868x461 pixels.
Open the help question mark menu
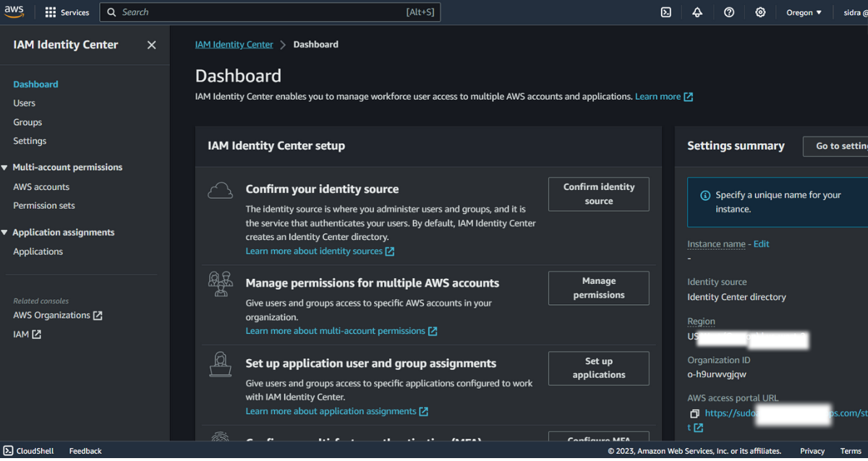point(729,12)
